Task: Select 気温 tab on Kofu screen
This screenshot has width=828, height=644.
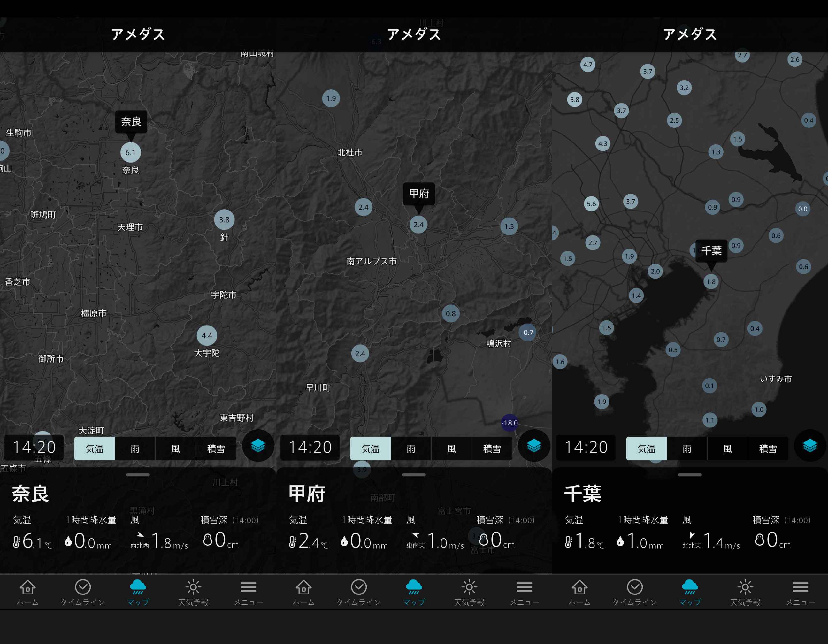Action: coord(371,448)
